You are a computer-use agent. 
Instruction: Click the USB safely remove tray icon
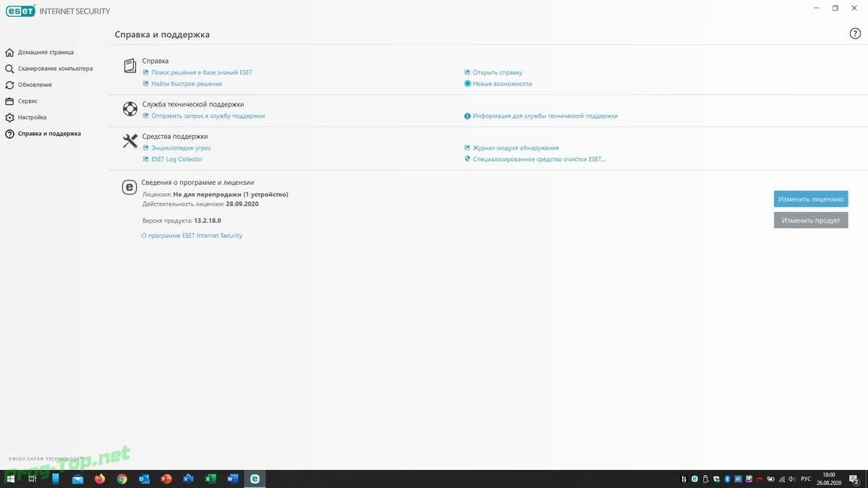(705, 479)
